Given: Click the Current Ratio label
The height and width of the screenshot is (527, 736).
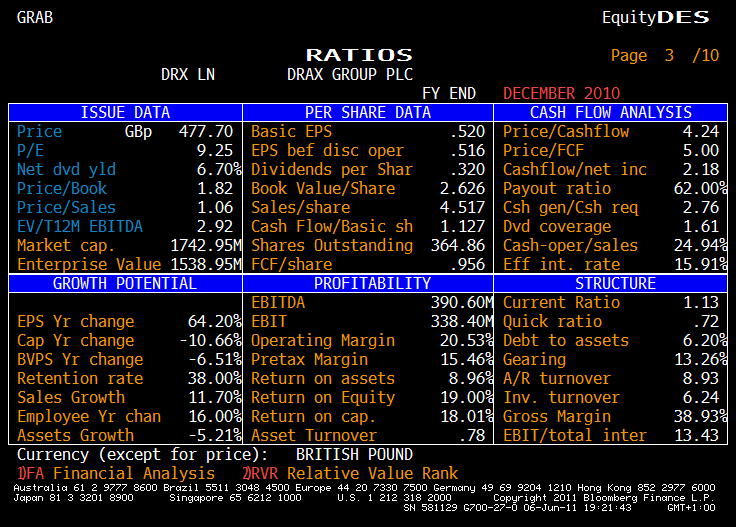Looking at the screenshot, I should tap(561, 302).
